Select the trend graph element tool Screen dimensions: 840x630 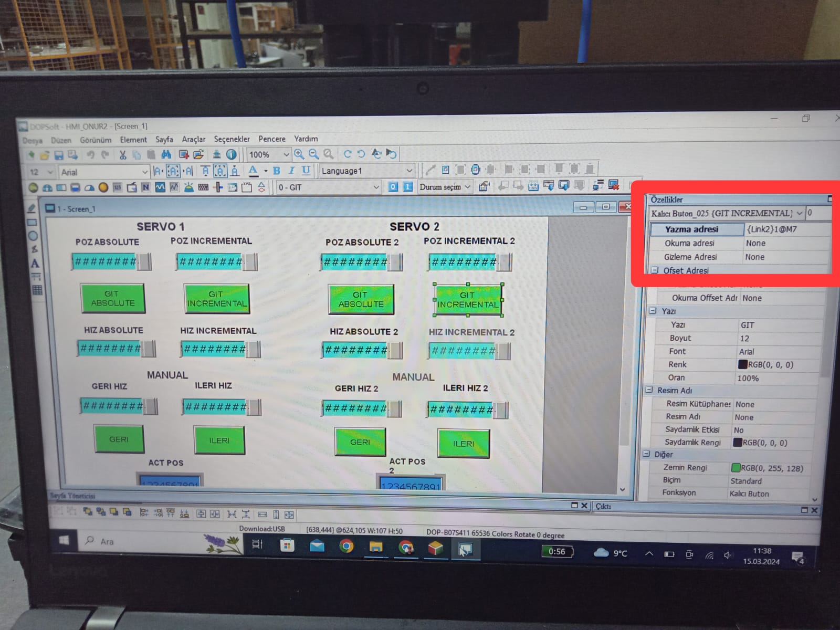(160, 187)
